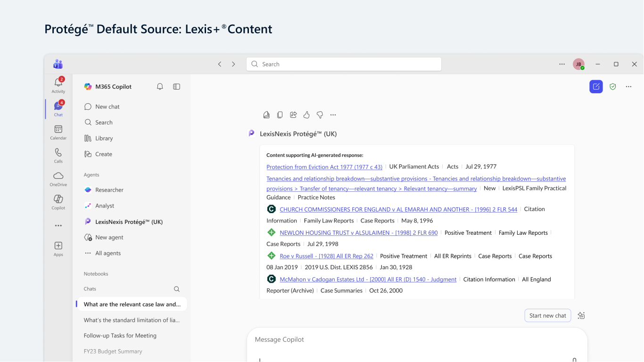Image resolution: width=644 pixels, height=362 pixels.
Task: Open the Follow-up Tasks for Meeting chat
Action: click(x=120, y=336)
